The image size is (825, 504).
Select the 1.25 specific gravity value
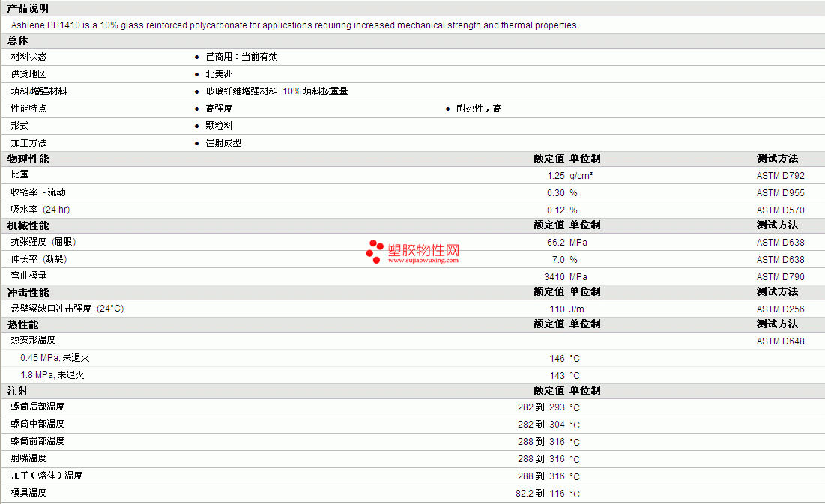click(555, 176)
